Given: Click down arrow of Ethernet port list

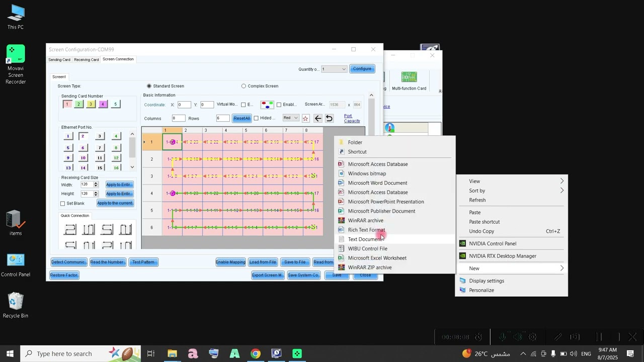Looking at the screenshot, I should click(132, 167).
